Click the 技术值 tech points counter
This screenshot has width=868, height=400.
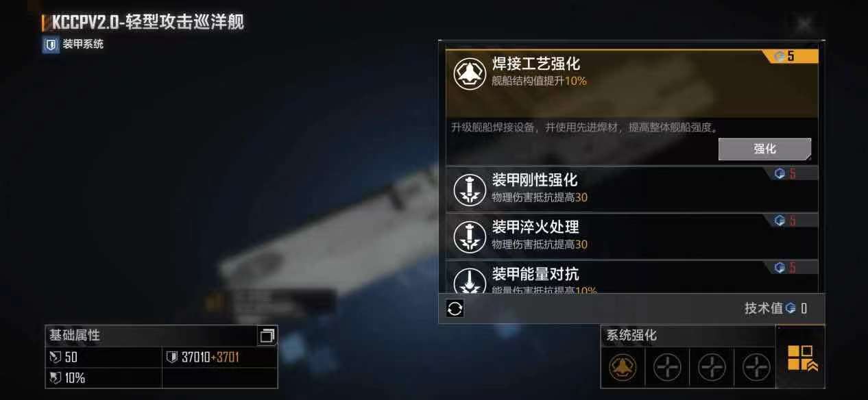(775, 308)
